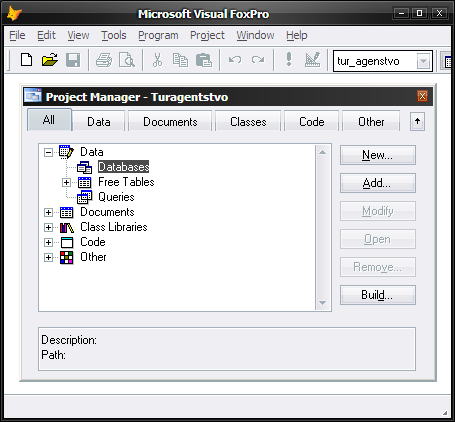The width and height of the screenshot is (455, 422).
Task: Open the Edit menu
Action: [x=46, y=35]
